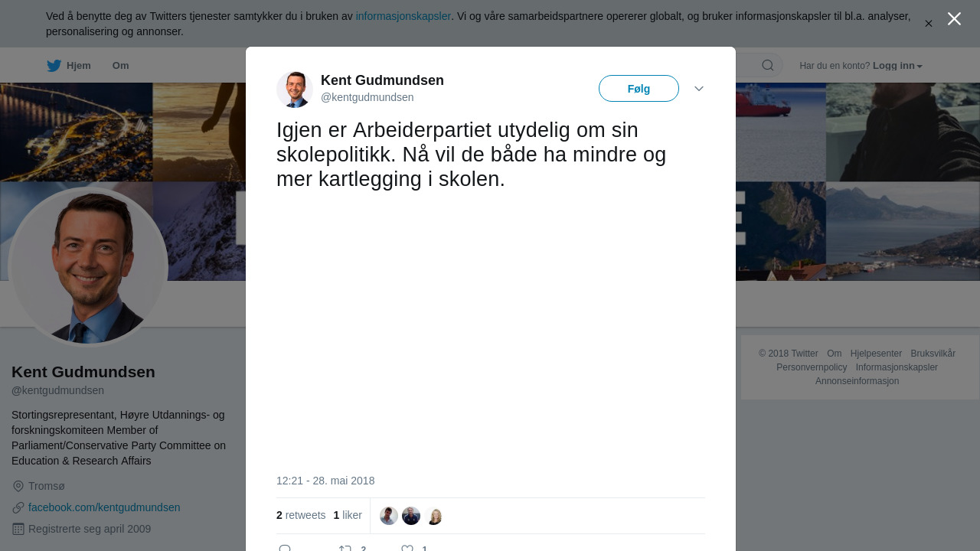
Task: Dismiss the cookie notice small X
Action: tap(929, 24)
